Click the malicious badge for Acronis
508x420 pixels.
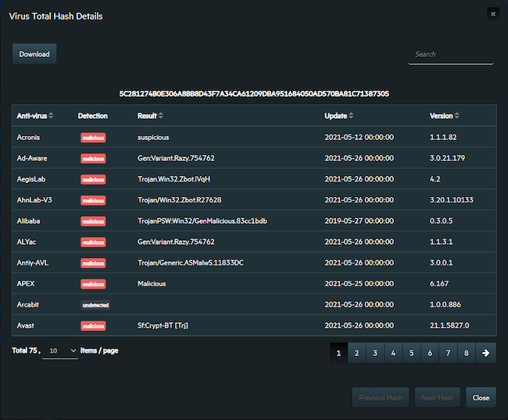[93, 137]
